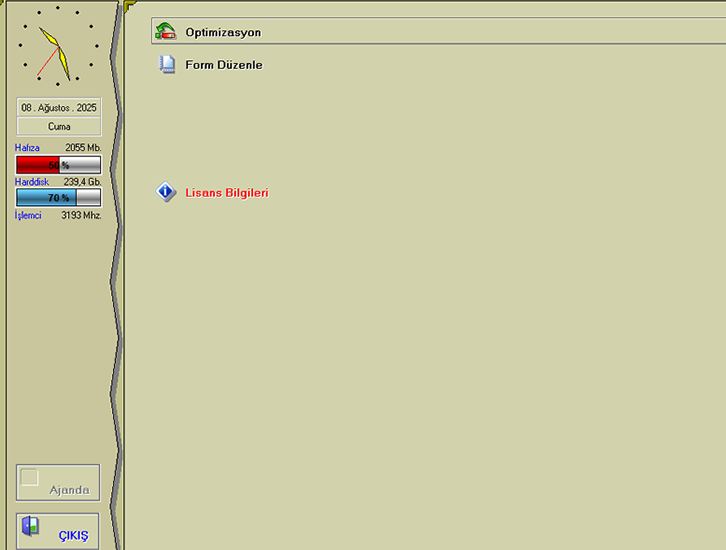Click the date field showing 08 Ağustos 2025
726x550 pixels.
[x=59, y=107]
